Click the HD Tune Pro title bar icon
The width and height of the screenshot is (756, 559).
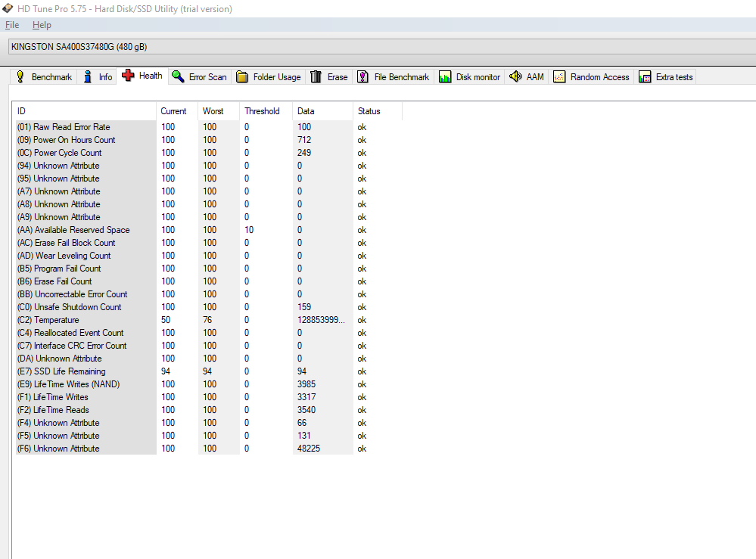(8, 8)
